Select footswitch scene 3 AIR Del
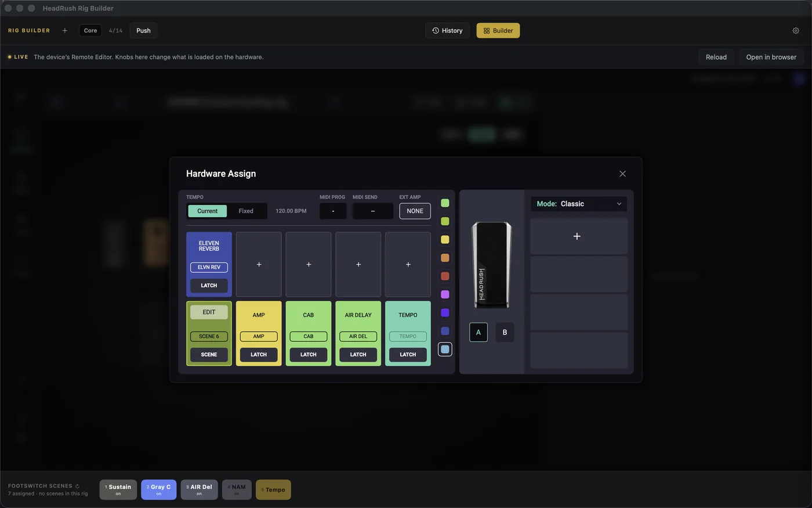 click(x=199, y=489)
